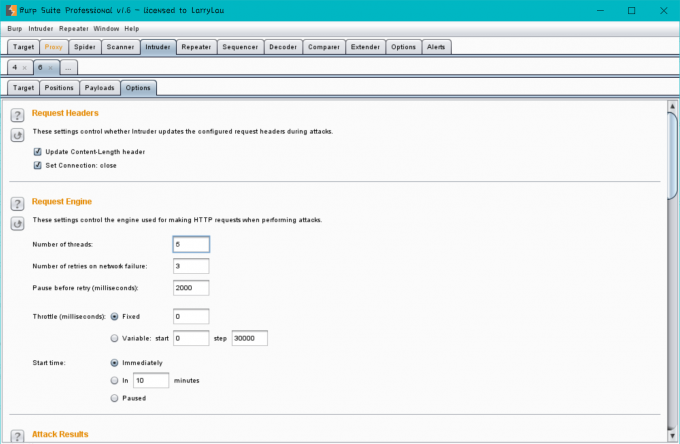This screenshot has width=680, height=444.
Task: Click the start In minutes value field
Action: click(151, 380)
